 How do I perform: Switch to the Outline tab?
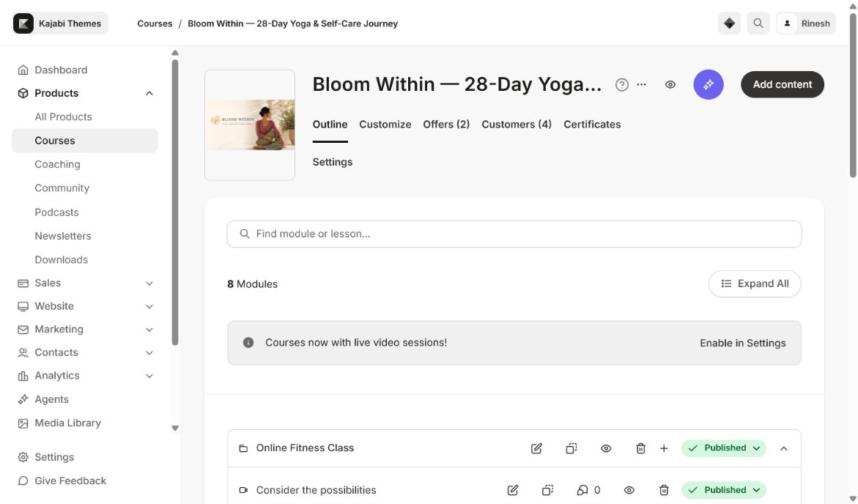coord(330,125)
